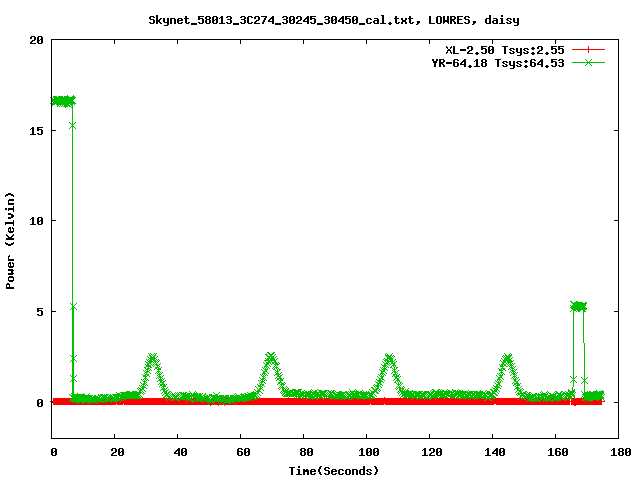Image resolution: width=640 pixels, height=480 pixels.
Task: Click the x-axis tick label 60
Action: [243, 452]
